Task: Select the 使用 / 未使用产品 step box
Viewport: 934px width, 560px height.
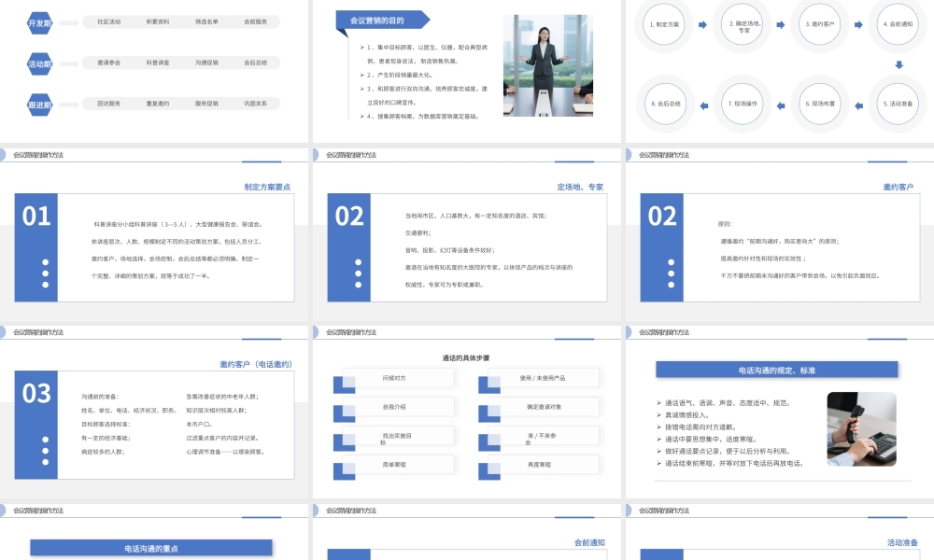Action: coord(544,378)
